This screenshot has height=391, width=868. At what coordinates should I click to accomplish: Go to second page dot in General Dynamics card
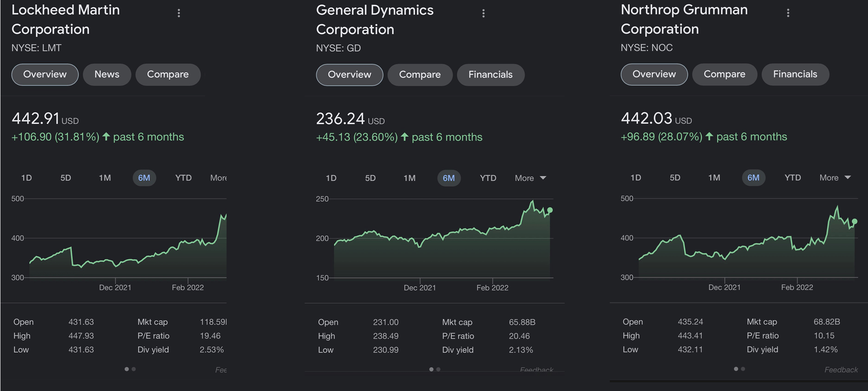tap(438, 369)
